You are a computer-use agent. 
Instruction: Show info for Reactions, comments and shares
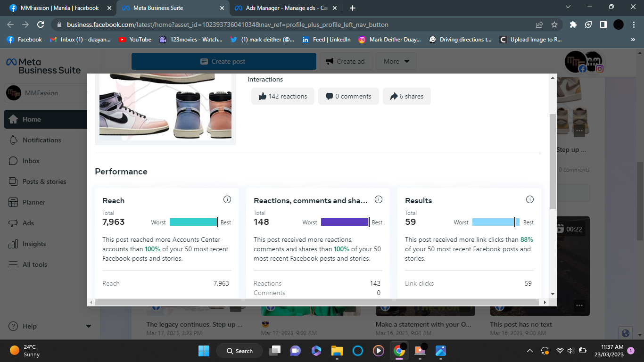[x=378, y=199]
